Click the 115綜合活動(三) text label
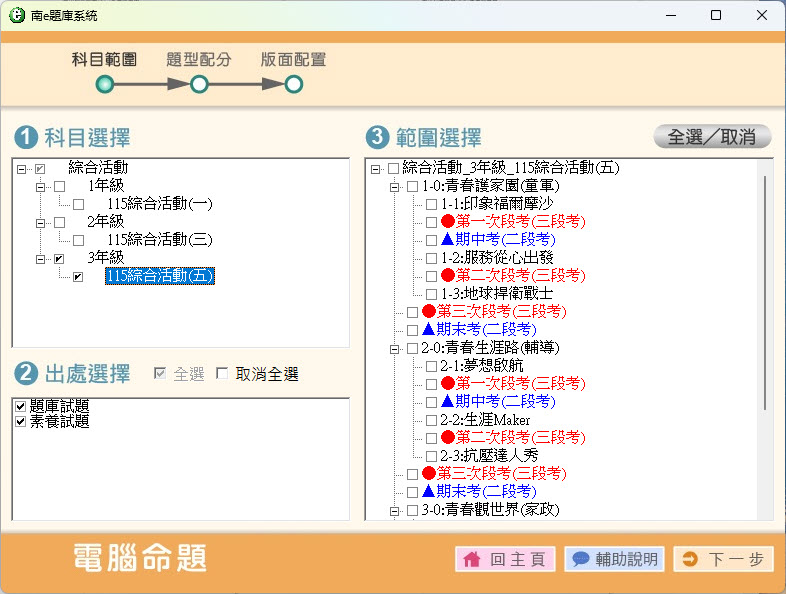This screenshot has height=594, width=786. coord(160,240)
